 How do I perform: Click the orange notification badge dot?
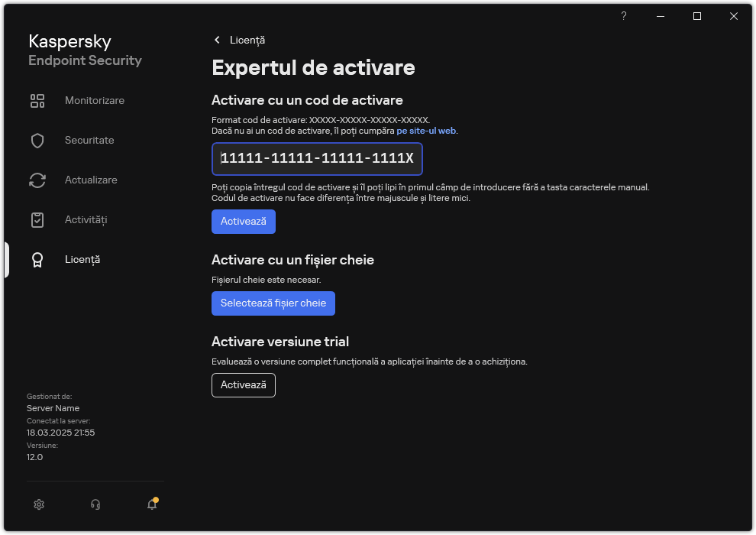pos(157,499)
